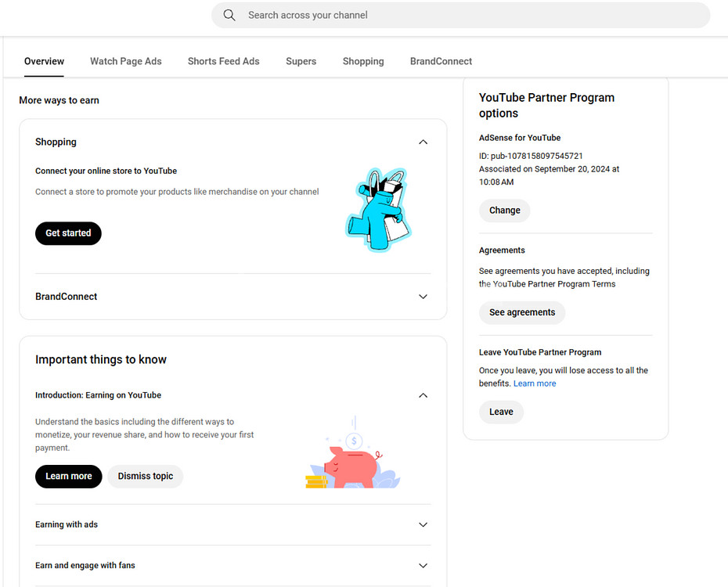Image resolution: width=728 pixels, height=587 pixels.
Task: Select the BrandConnect tab
Action: (x=441, y=61)
